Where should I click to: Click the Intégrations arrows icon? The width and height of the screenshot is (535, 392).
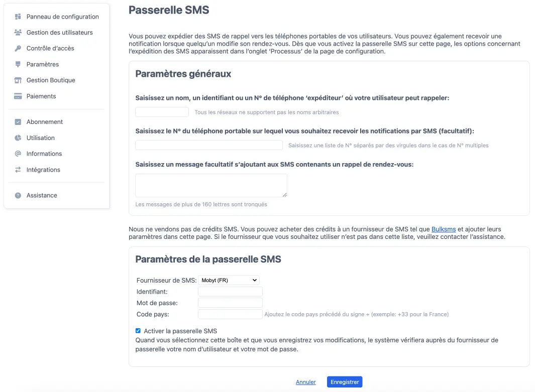point(18,170)
